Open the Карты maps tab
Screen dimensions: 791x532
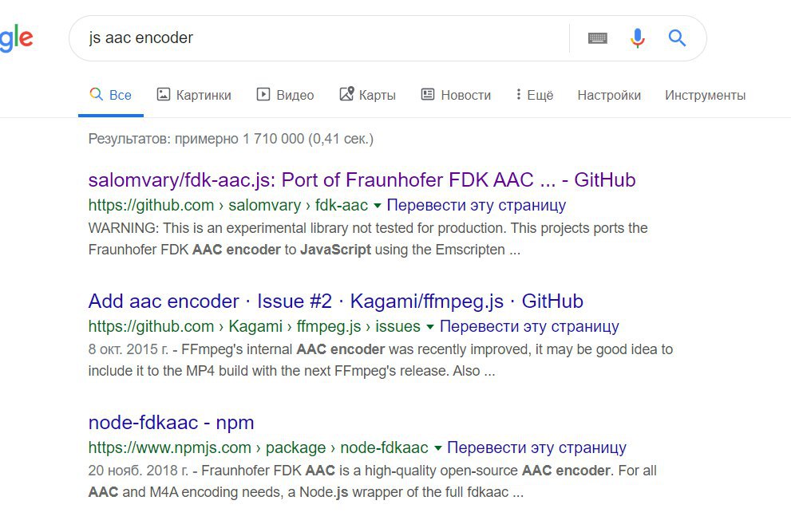coord(368,95)
